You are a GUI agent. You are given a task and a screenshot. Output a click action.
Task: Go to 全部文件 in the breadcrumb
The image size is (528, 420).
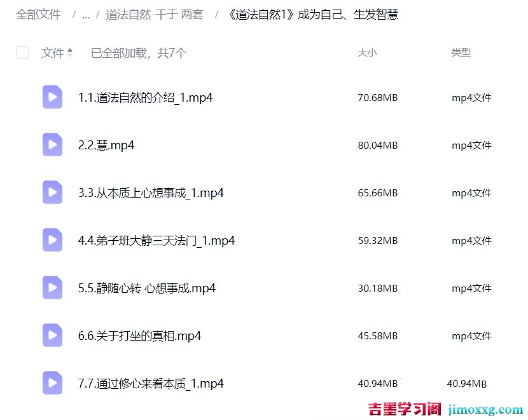pyautogui.click(x=38, y=15)
